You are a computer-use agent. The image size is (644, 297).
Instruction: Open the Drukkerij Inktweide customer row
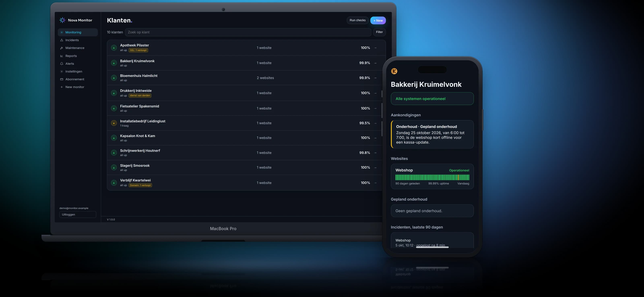245,93
